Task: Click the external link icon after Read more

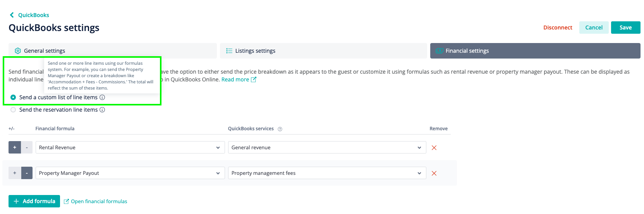Action: [x=254, y=79]
